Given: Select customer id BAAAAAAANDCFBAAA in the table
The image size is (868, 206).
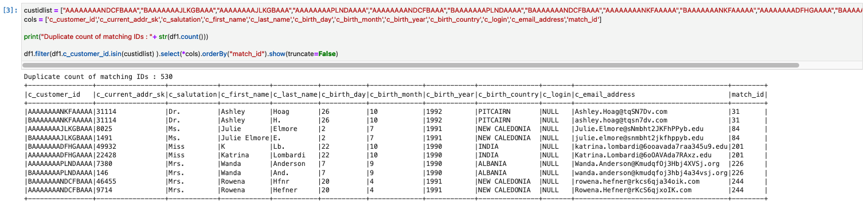Looking at the screenshot, I should click(x=60, y=181).
